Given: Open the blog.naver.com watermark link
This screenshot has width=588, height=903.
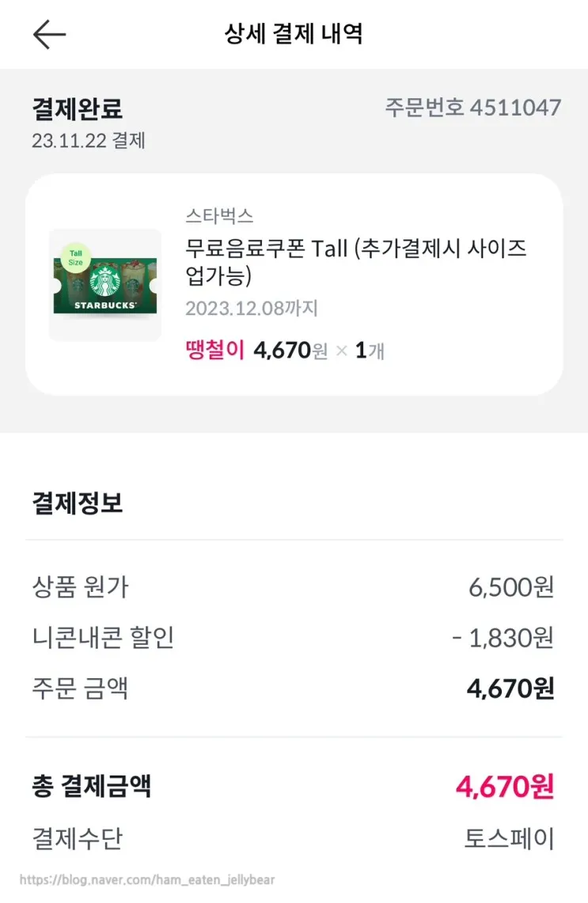Looking at the screenshot, I should pyautogui.click(x=147, y=880).
